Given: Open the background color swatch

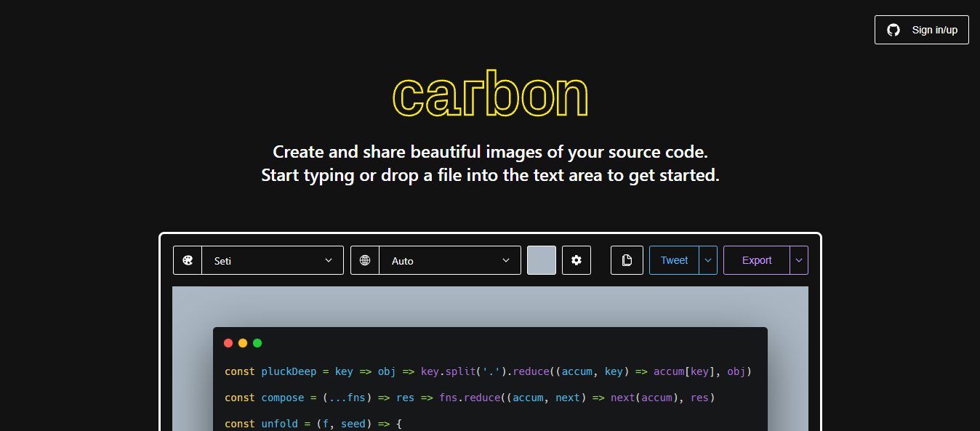Looking at the screenshot, I should [542, 260].
